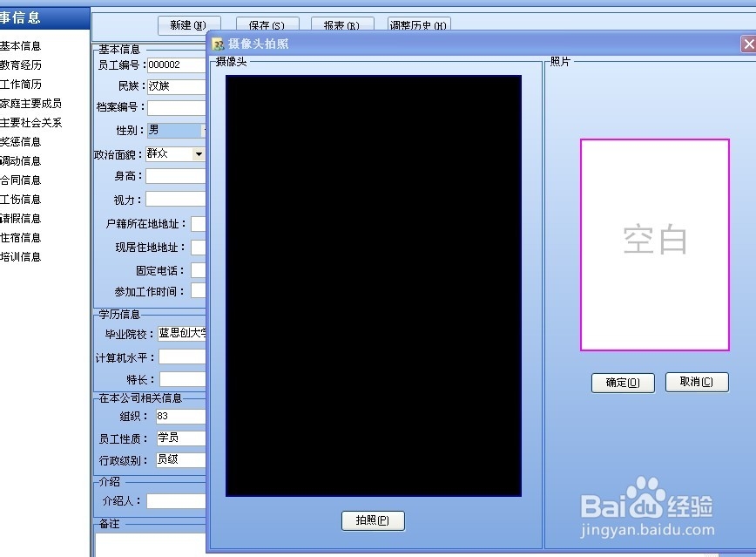Click the 新建(N) toolbar button
This screenshot has height=557, width=756.
188,25
